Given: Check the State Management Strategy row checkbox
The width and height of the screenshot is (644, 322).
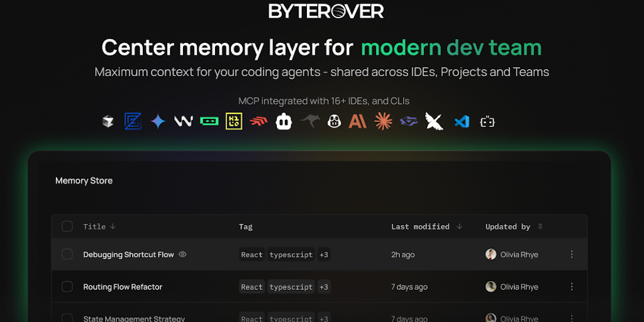Looking at the screenshot, I should pos(67,318).
